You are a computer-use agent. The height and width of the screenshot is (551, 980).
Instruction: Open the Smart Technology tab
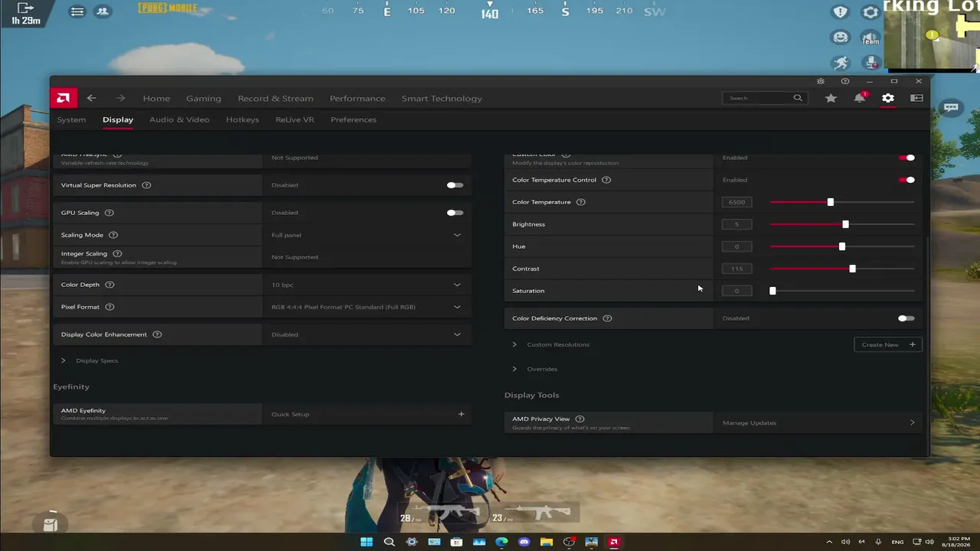pos(442,98)
